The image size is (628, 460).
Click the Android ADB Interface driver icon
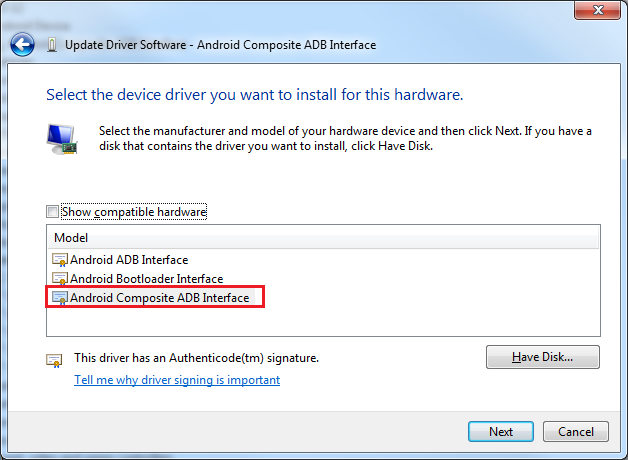click(x=60, y=260)
